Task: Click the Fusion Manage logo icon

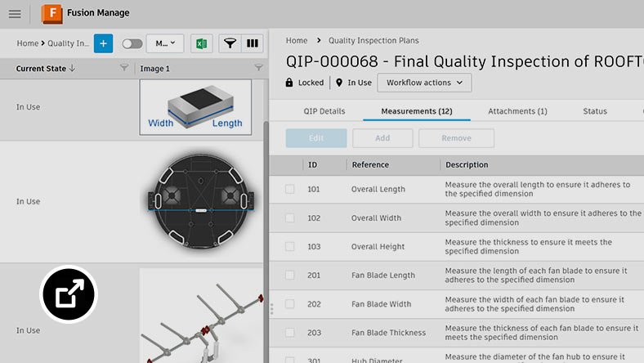Action: pos(51,14)
